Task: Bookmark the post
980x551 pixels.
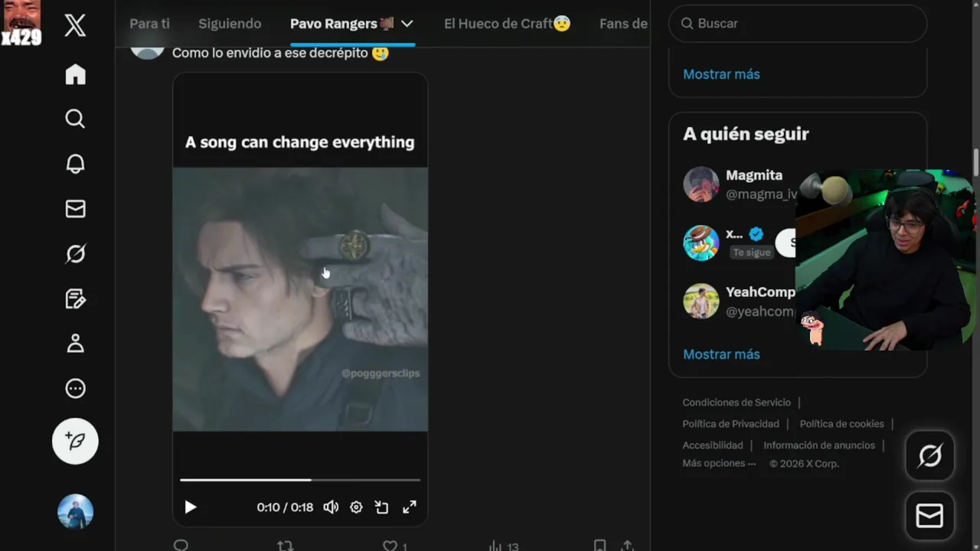Action: coord(600,546)
